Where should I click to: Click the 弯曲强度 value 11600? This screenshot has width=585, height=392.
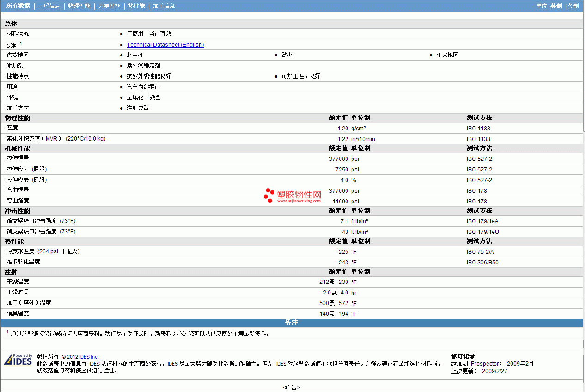(x=340, y=202)
